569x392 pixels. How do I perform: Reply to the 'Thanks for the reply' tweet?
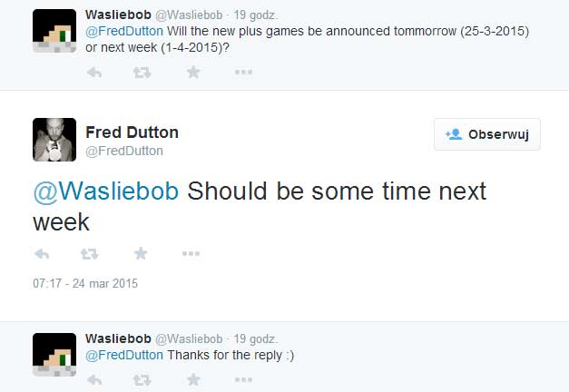click(x=93, y=381)
